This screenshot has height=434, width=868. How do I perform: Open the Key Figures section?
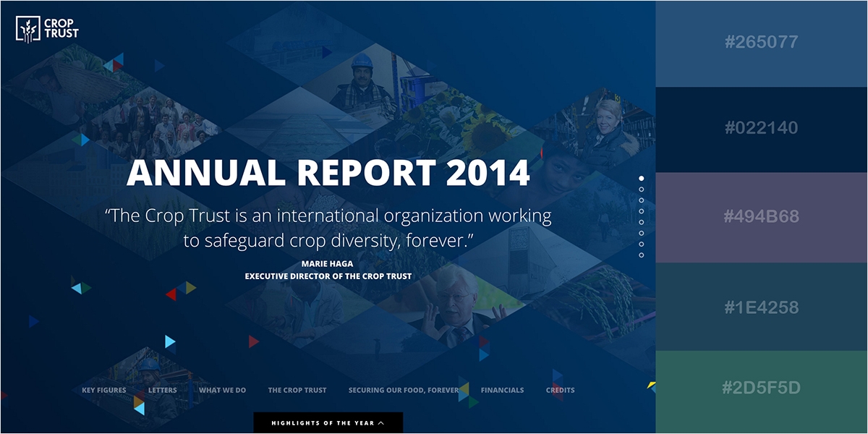104,391
